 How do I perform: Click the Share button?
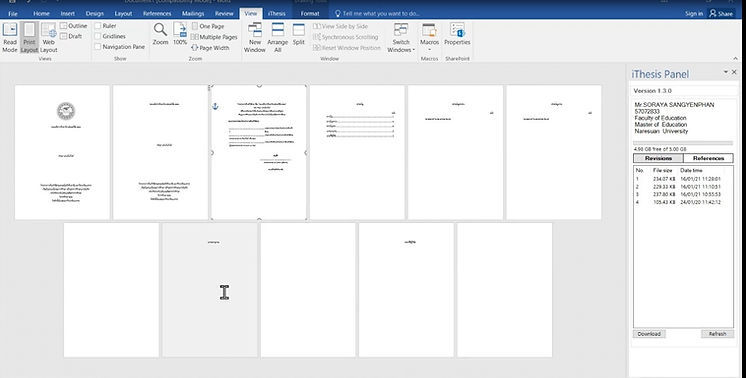721,13
